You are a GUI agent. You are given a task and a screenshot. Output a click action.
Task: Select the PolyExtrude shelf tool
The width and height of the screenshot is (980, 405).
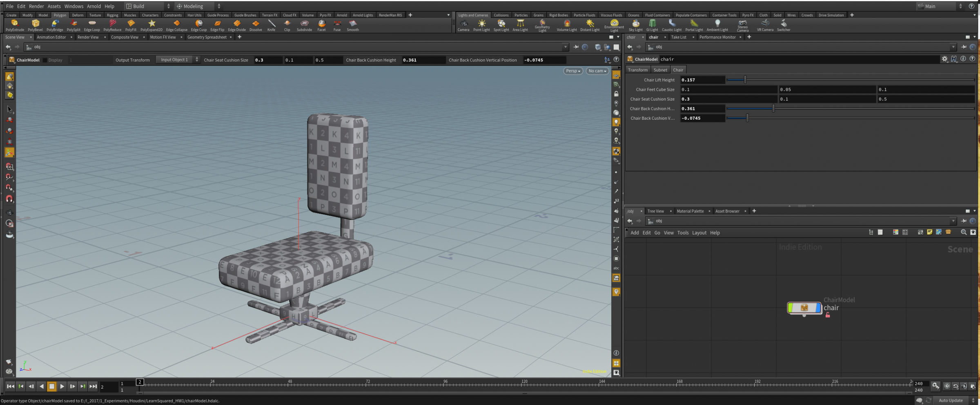tap(15, 25)
